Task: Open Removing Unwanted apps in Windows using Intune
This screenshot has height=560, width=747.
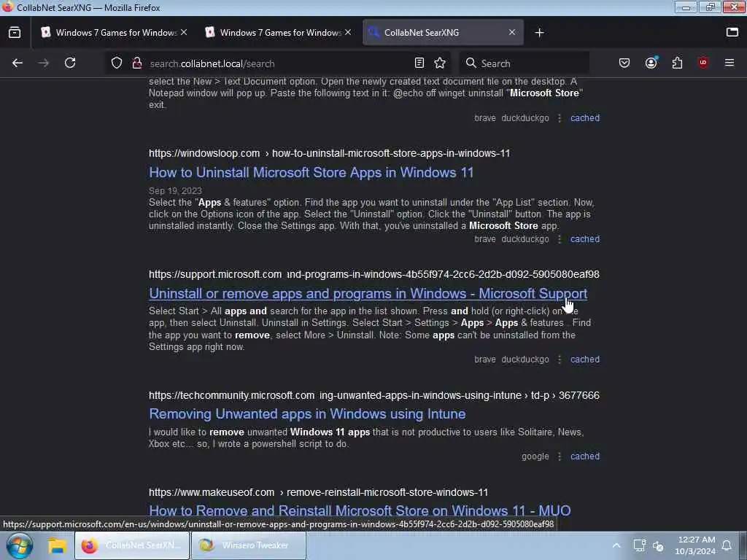Action: click(x=307, y=414)
